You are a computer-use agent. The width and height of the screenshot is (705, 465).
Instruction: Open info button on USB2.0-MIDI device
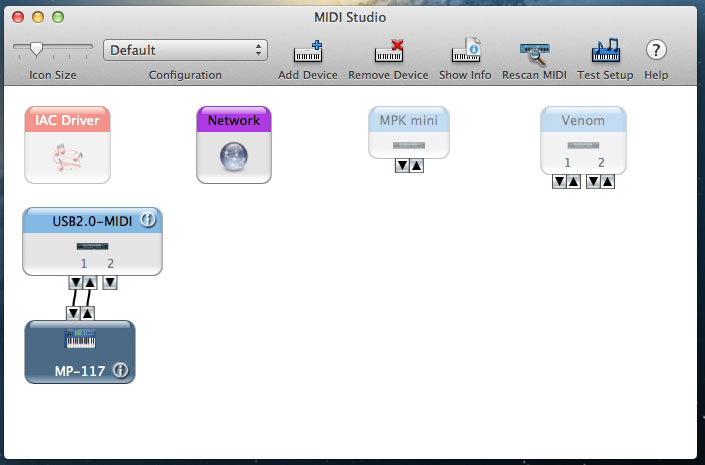[148, 220]
